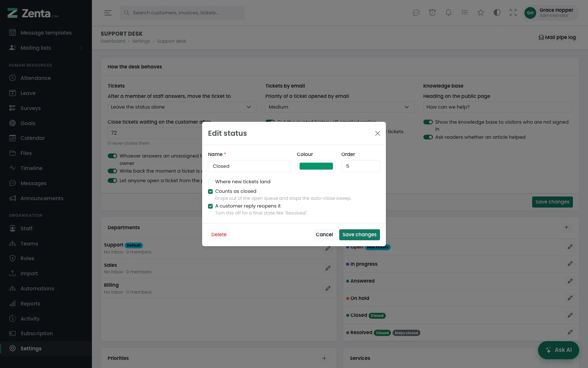This screenshot has width=588, height=368.
Task: Click the star favourites icon
Action: tap(481, 13)
